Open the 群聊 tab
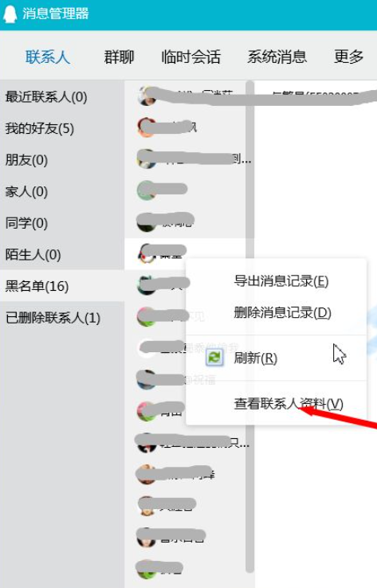This screenshot has width=377, height=588. [x=119, y=57]
